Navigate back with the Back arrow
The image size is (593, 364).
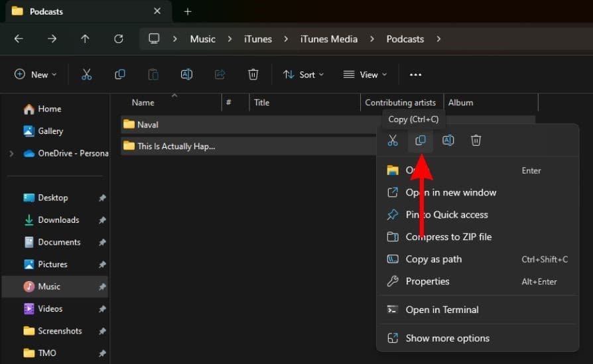pyautogui.click(x=19, y=38)
